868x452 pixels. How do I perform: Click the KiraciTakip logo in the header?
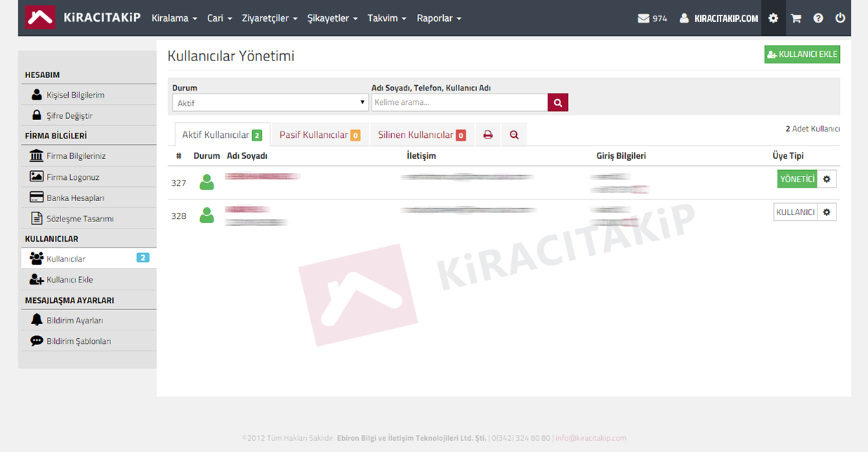pos(83,18)
